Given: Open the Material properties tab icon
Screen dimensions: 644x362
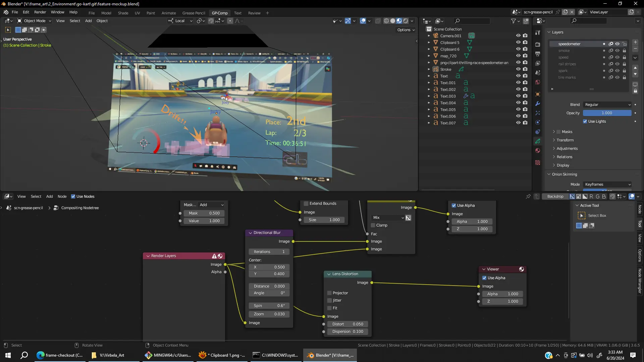Looking at the screenshot, I should tap(538, 150).
